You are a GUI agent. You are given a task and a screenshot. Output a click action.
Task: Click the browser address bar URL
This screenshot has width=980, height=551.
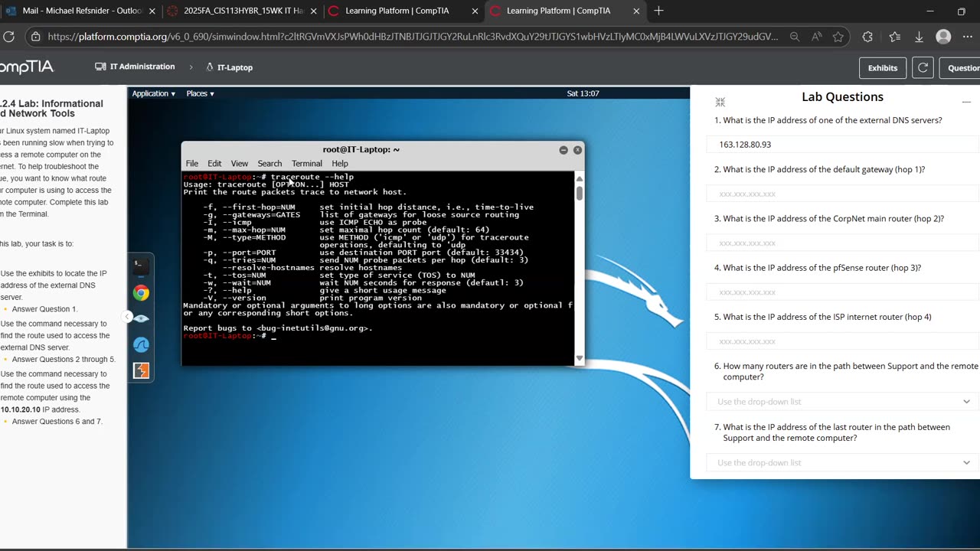tap(412, 36)
